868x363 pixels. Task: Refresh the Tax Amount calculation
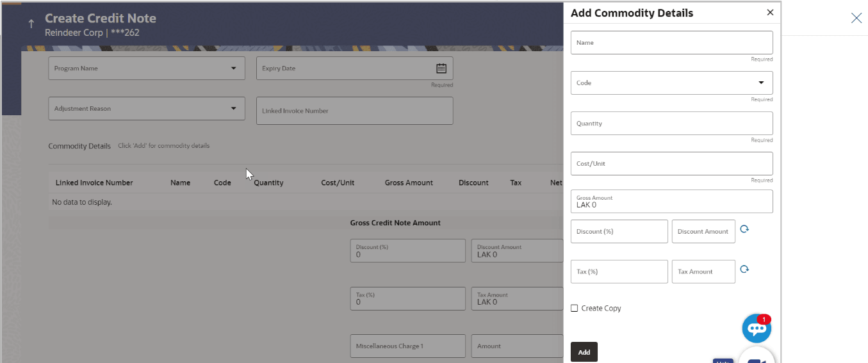(744, 270)
